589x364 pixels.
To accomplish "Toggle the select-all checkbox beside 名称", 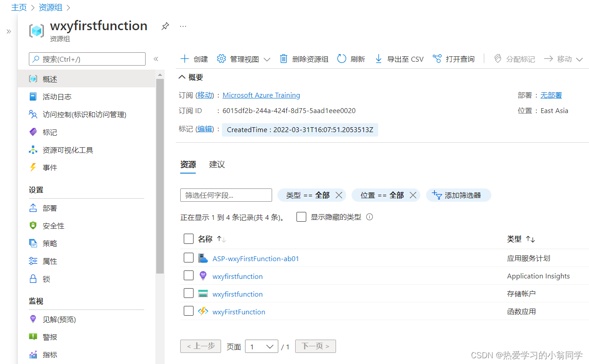I will click(189, 239).
